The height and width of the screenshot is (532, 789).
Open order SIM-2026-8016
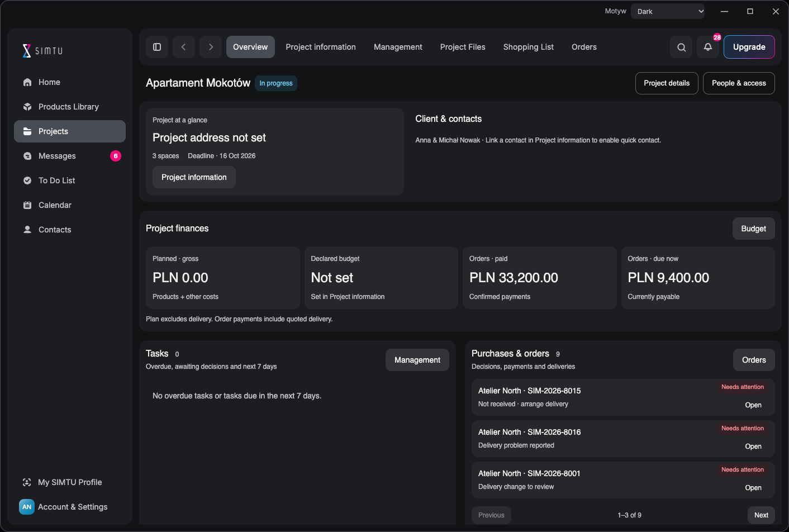point(753,446)
